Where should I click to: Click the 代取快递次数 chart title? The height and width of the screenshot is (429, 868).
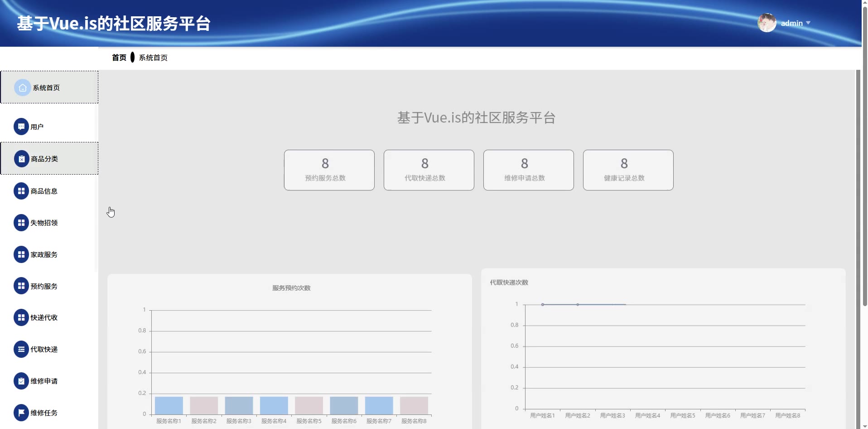click(509, 283)
